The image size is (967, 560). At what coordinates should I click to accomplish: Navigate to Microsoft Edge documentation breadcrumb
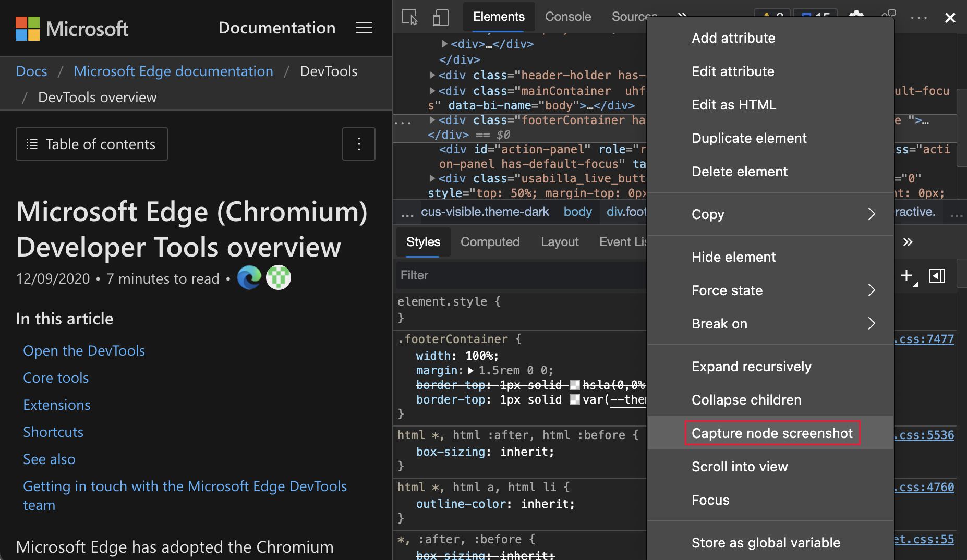(173, 71)
